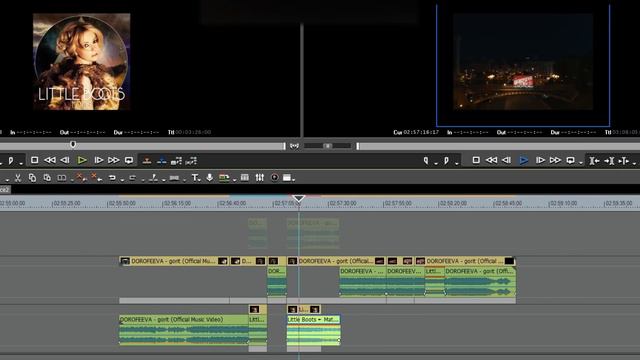Play the timeline with blue Play button
Screen dimensions: 640x360
click(x=524, y=160)
